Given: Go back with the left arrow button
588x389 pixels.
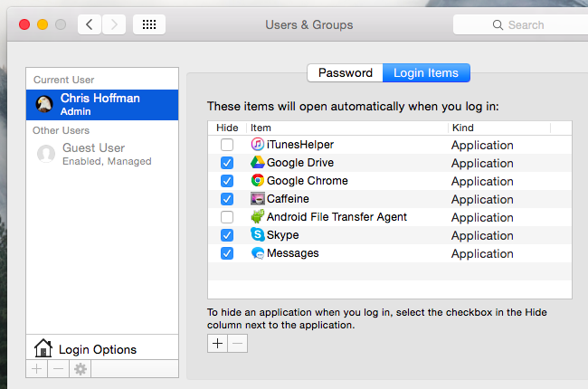Looking at the screenshot, I should (x=90, y=24).
